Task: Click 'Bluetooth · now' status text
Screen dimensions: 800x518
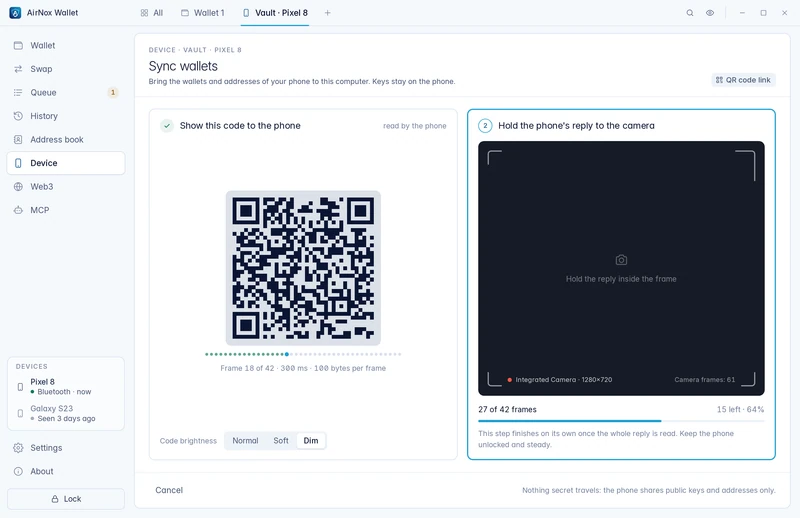Action: (64, 392)
